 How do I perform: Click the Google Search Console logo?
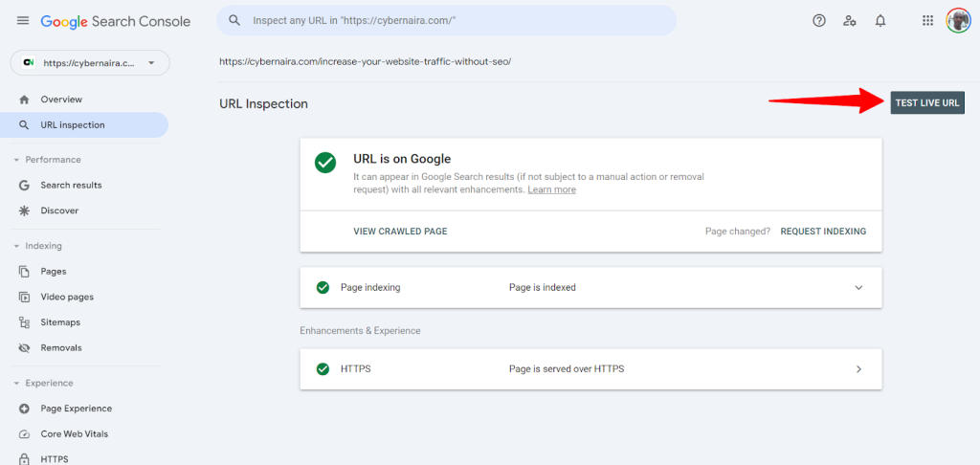point(115,21)
